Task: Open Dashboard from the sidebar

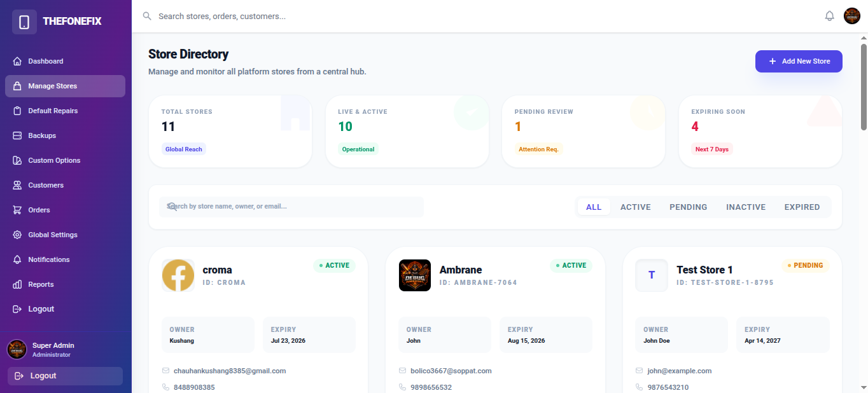Action: point(65,61)
